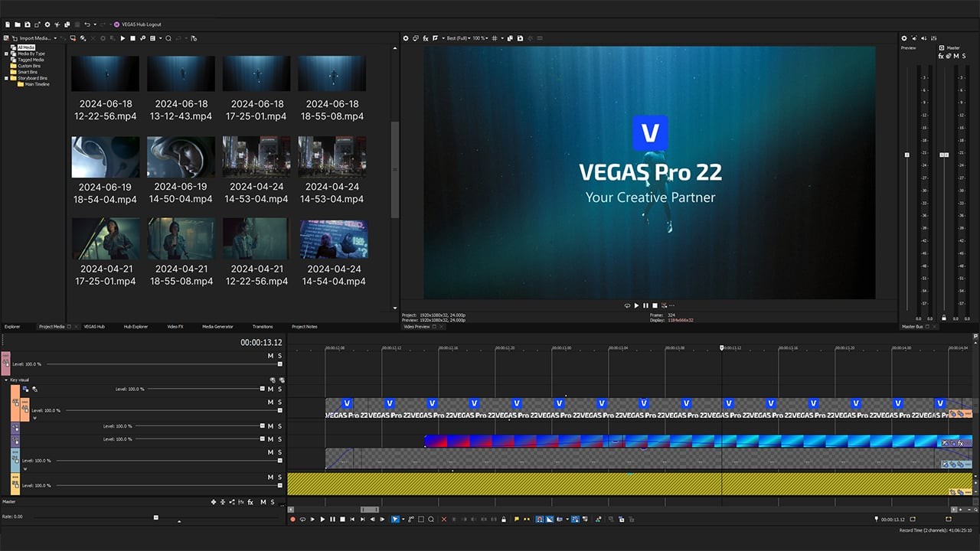Stop timeline playback on transport bar
Image resolution: width=980 pixels, height=551 pixels.
[342, 519]
